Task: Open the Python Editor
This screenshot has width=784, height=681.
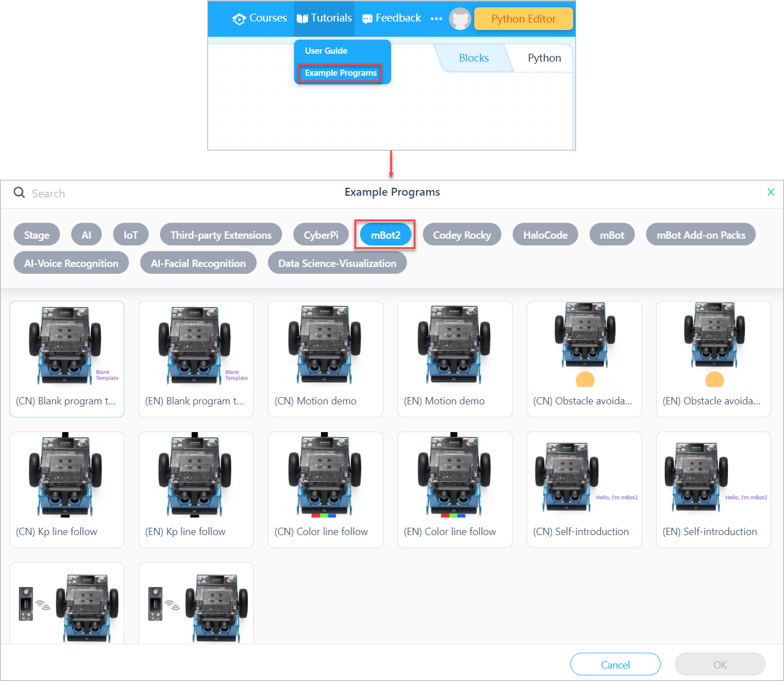Action: [x=523, y=19]
